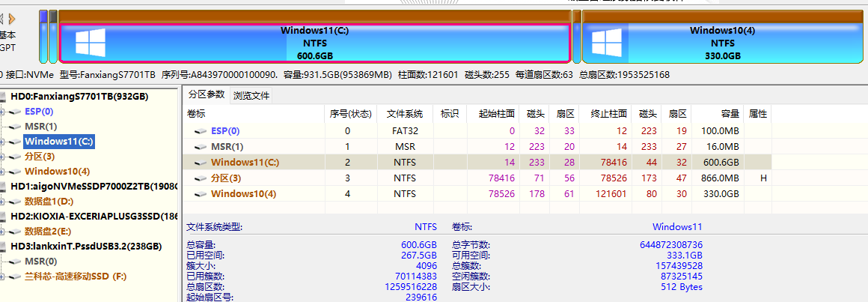The image size is (868, 302).
Task: Select 分区(3) label in the tree
Action: [x=40, y=157]
